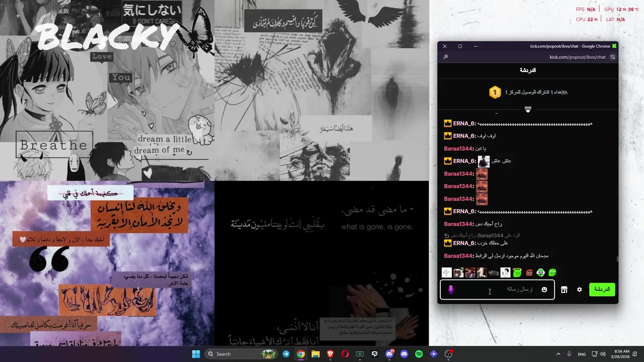Open Discord with 9+ notification badge
The width and height of the screenshot is (644, 362).
(389, 354)
